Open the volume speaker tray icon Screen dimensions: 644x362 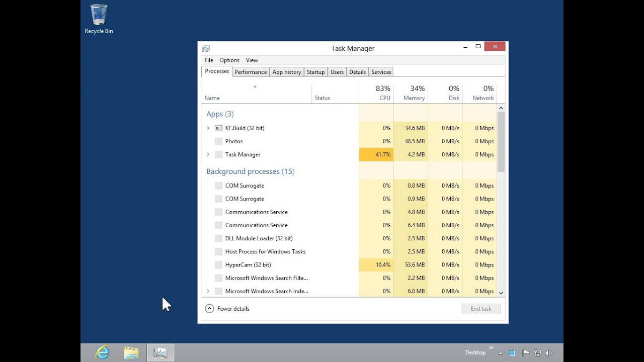pos(548,353)
